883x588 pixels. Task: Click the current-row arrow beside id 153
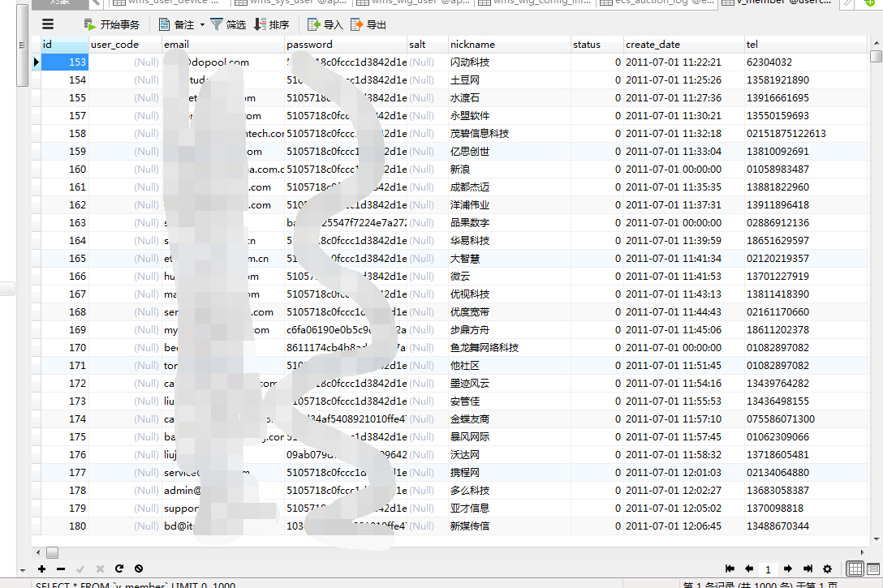[x=36, y=62]
